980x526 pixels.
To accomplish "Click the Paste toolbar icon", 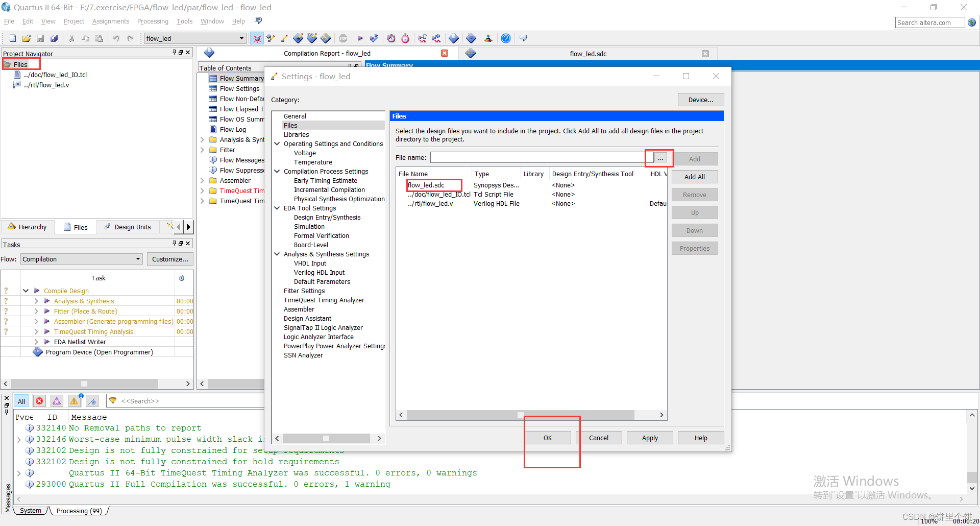I will [x=99, y=38].
